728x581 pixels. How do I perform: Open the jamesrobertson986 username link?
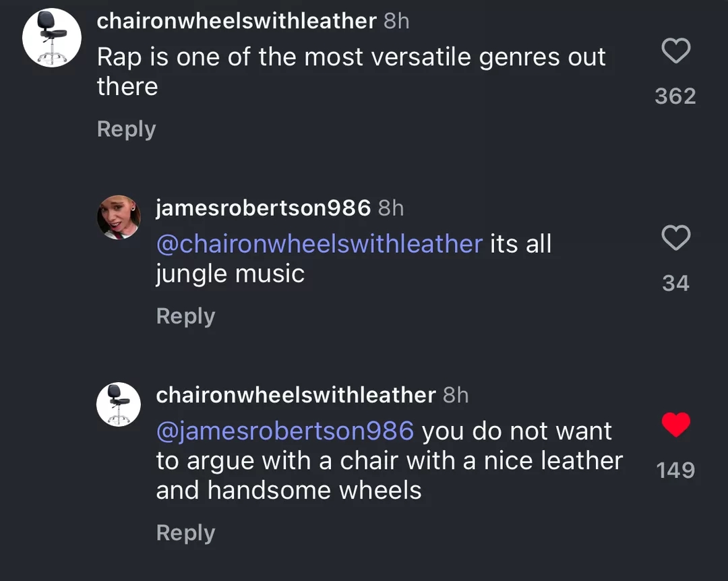[264, 208]
